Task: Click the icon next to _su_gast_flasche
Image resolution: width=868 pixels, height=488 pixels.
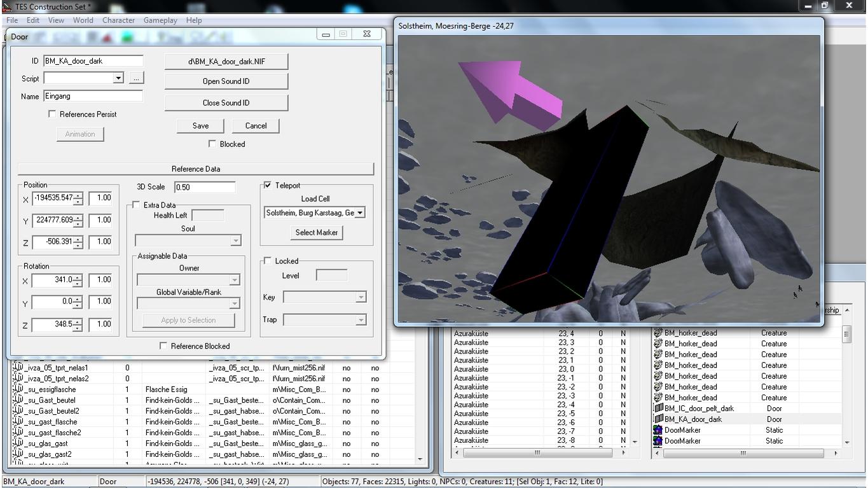Action: click(x=18, y=422)
